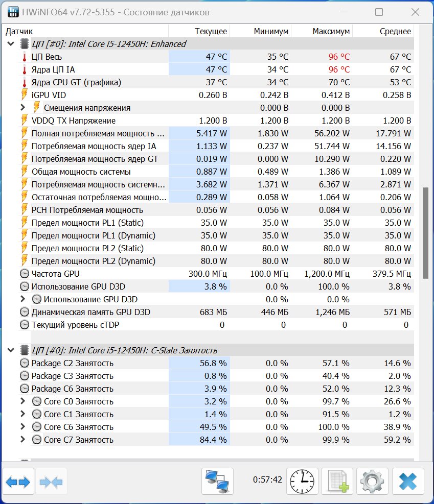Expand the Core C0 Занятость row
This screenshot has width=434, height=504.
pyautogui.click(x=22, y=401)
